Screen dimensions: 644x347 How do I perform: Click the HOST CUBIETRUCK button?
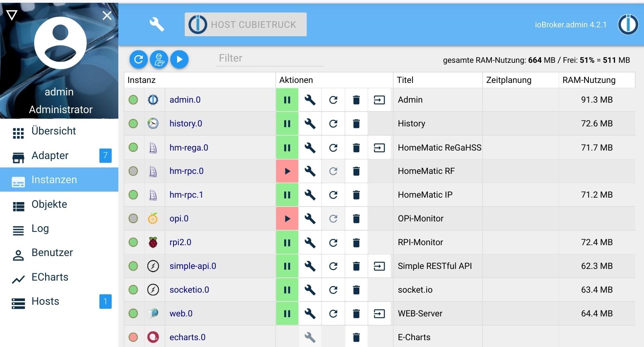click(x=246, y=25)
